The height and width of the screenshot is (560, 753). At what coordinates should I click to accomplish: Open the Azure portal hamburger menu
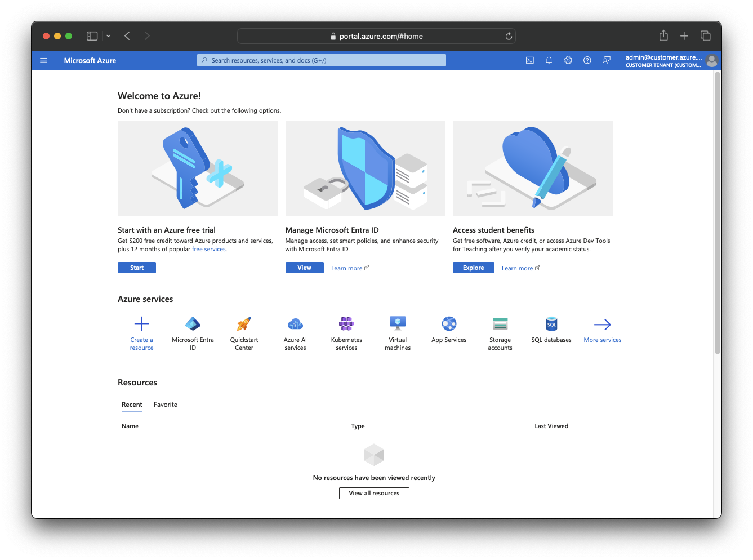pos(43,60)
